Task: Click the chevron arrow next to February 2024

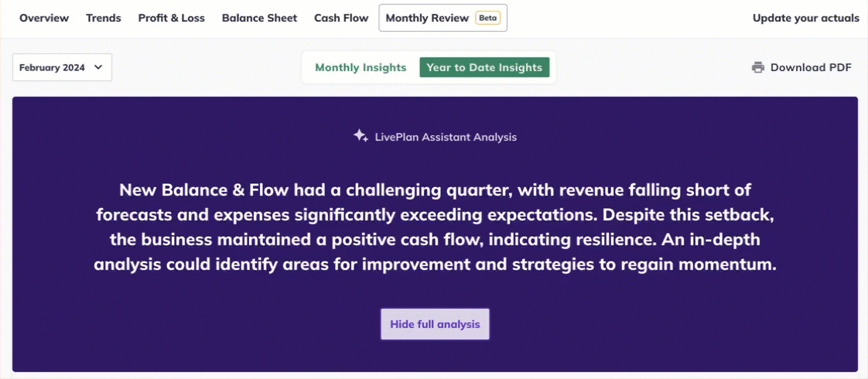Action: [98, 67]
